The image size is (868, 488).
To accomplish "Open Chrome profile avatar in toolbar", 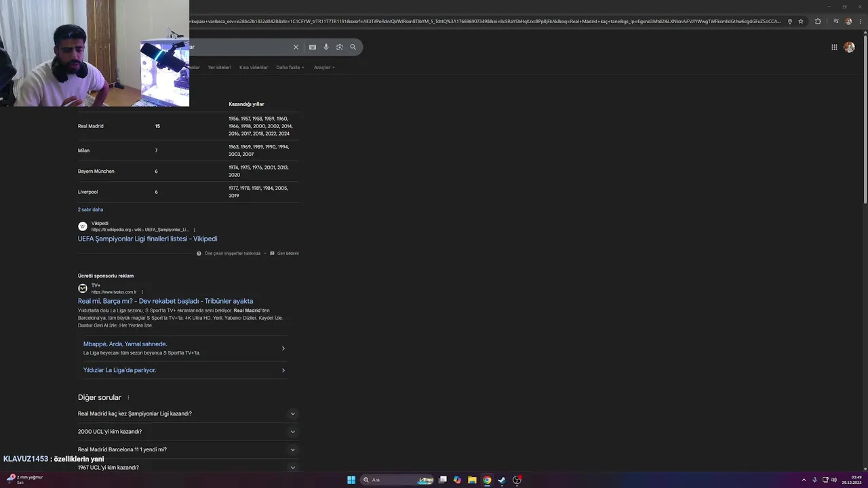I will pos(848,21).
